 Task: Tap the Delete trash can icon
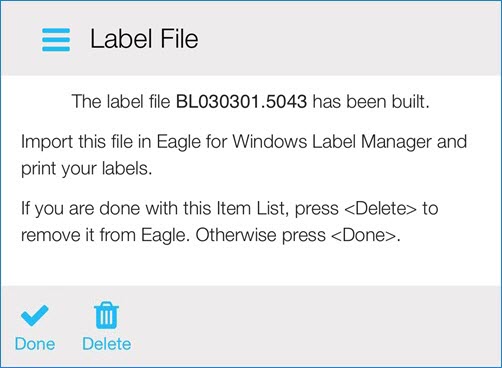106,315
